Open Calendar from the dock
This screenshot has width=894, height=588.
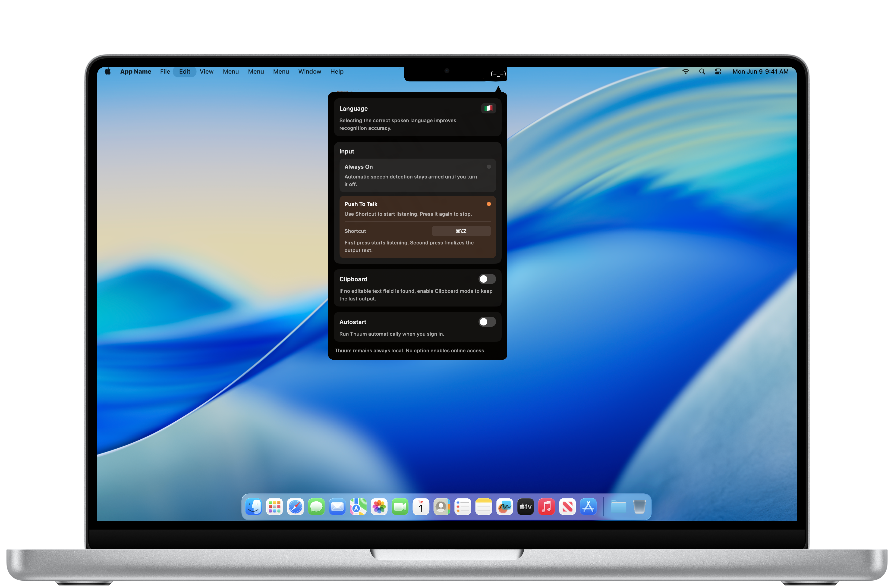pyautogui.click(x=421, y=507)
